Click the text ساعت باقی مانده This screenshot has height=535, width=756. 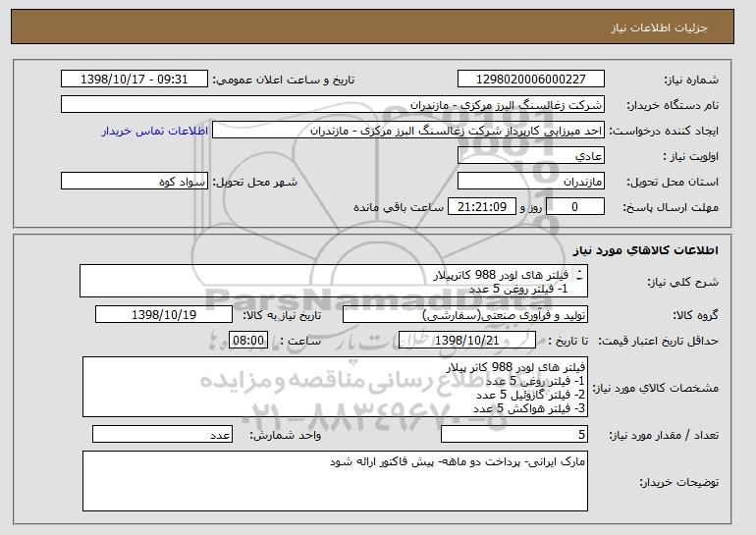coord(399,207)
